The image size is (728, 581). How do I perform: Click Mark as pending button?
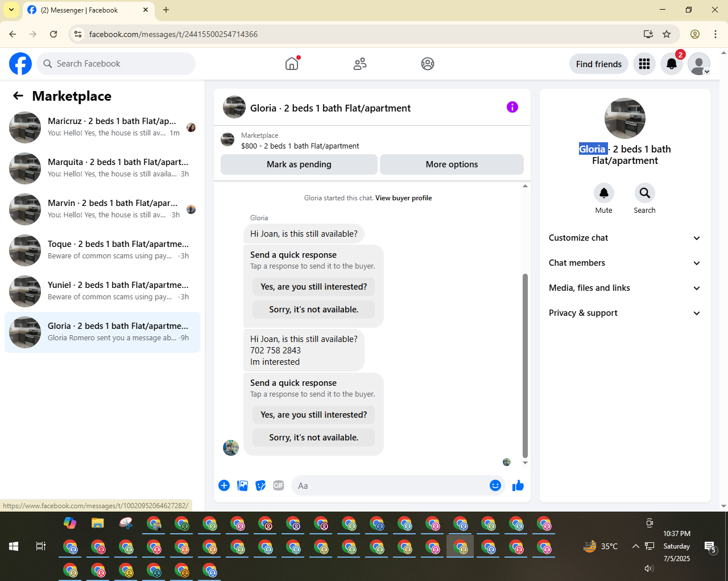299,164
